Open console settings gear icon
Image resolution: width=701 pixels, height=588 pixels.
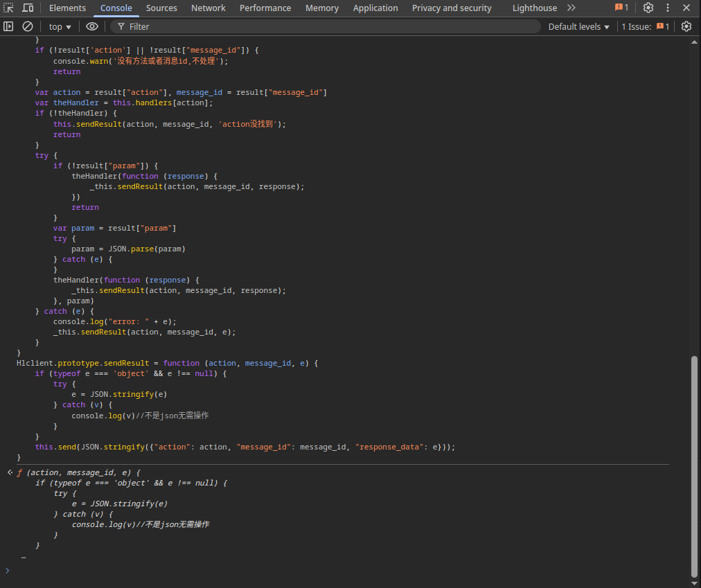click(686, 26)
